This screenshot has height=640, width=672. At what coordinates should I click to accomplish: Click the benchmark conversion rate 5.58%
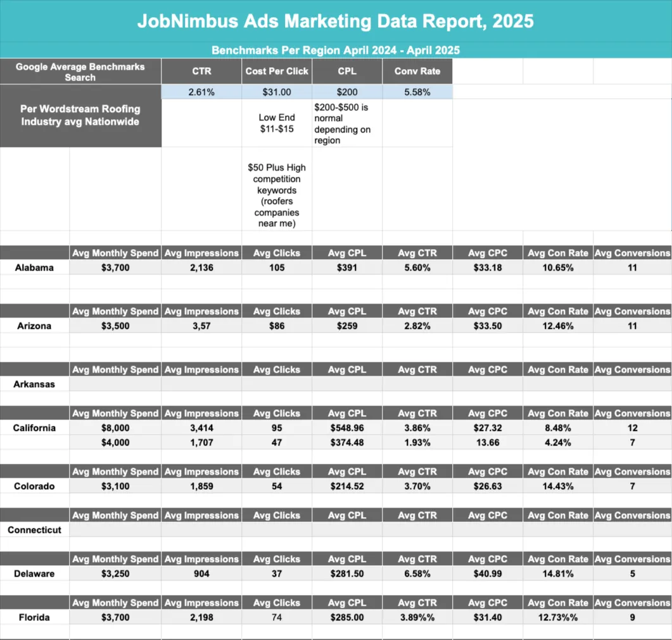417,92
